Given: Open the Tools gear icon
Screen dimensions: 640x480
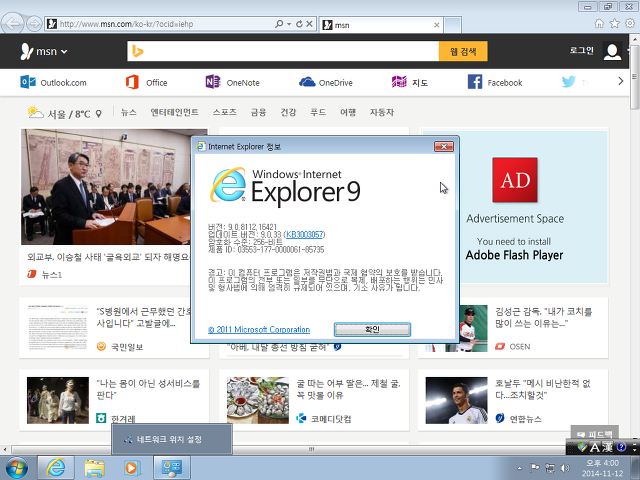Looking at the screenshot, I should (630, 24).
